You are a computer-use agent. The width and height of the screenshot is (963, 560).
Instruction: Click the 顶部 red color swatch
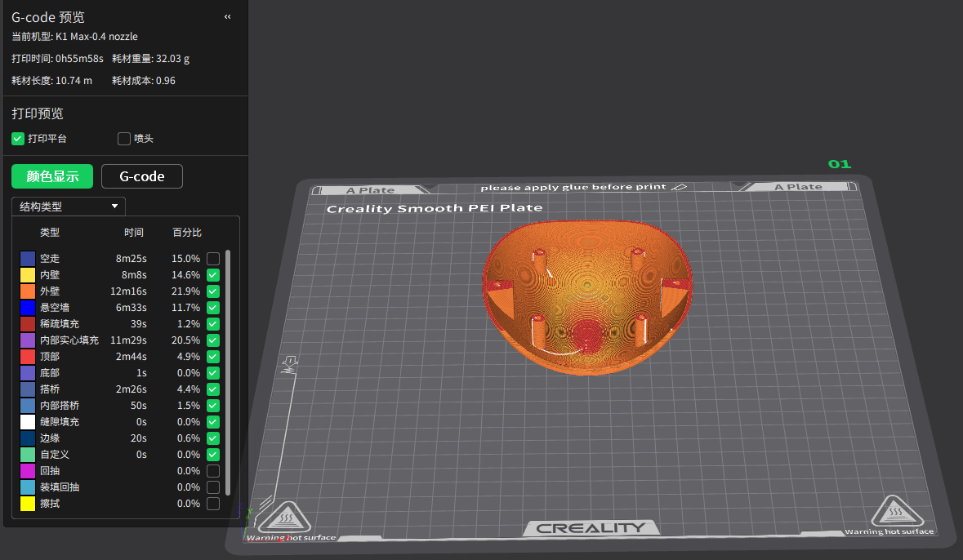pyautogui.click(x=28, y=357)
